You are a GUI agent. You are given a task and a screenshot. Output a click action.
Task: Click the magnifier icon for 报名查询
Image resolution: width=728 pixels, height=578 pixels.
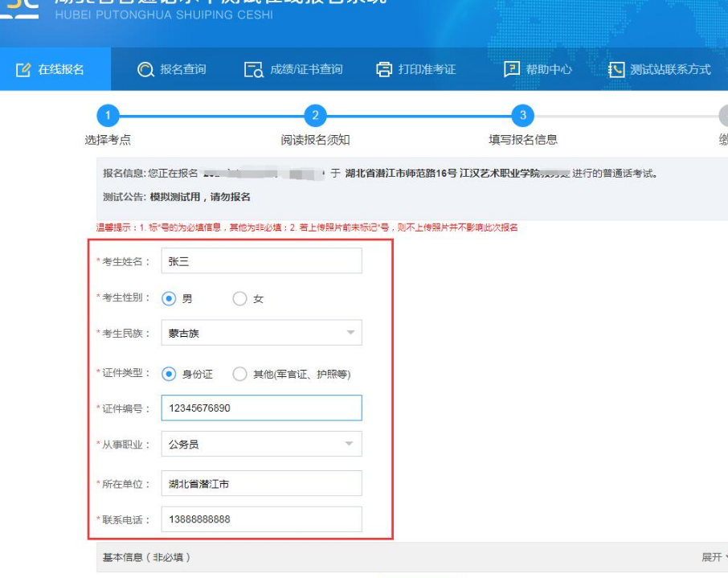[x=145, y=70]
